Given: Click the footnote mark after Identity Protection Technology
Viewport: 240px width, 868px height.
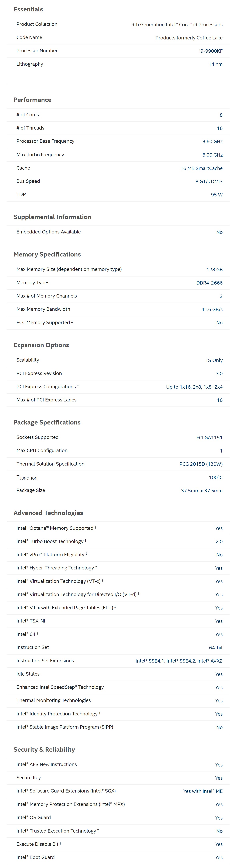Looking at the screenshot, I should click(x=100, y=713).
